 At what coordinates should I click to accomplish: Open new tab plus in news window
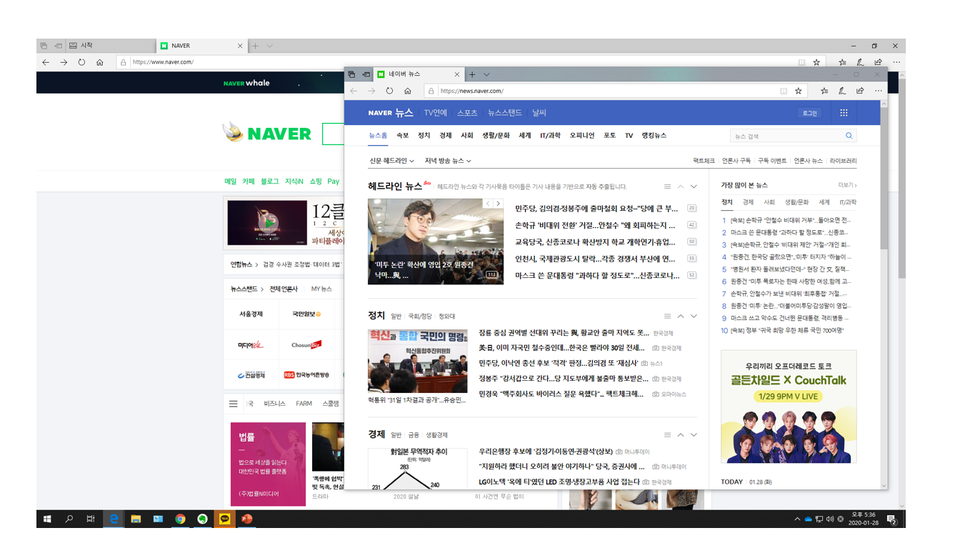pyautogui.click(x=472, y=74)
